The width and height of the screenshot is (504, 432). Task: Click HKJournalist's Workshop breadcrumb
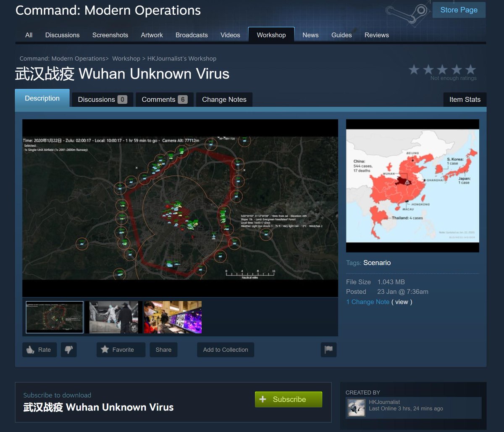click(182, 58)
